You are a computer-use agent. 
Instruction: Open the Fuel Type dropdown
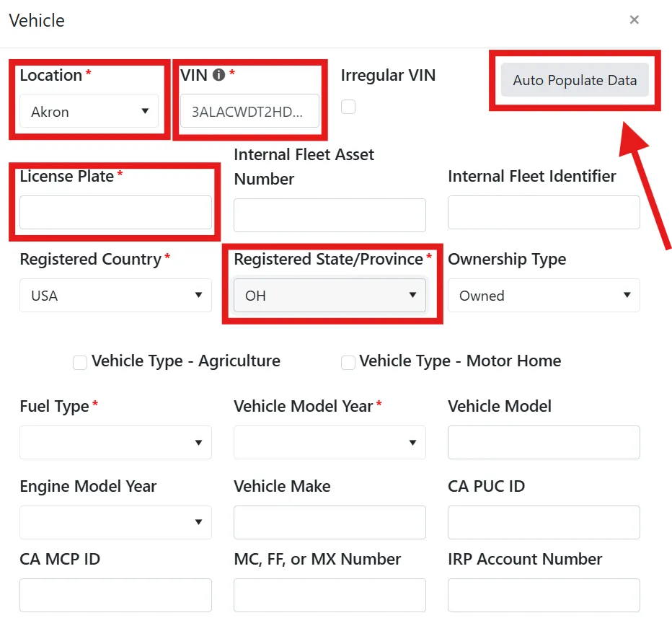pyautogui.click(x=115, y=442)
